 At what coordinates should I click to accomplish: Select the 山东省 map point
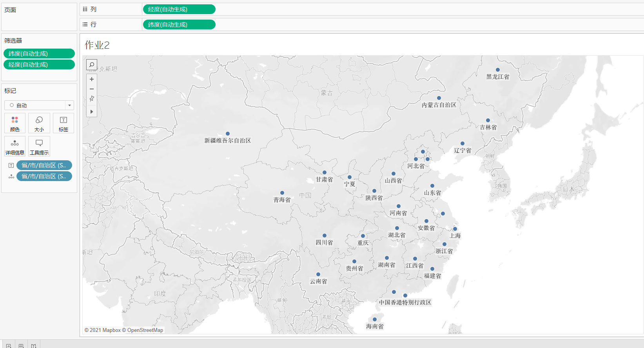[432, 186]
